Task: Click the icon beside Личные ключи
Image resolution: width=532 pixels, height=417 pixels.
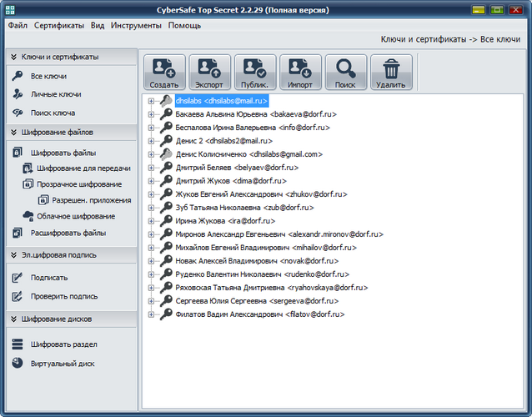Action: coord(18,94)
